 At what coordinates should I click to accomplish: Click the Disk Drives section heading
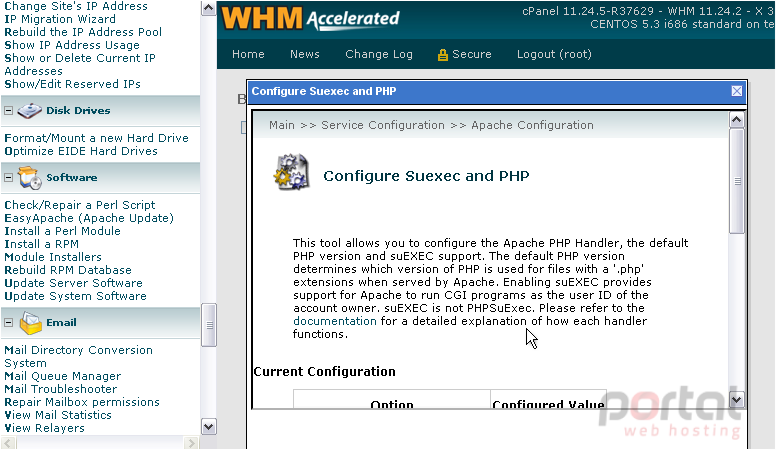point(78,110)
